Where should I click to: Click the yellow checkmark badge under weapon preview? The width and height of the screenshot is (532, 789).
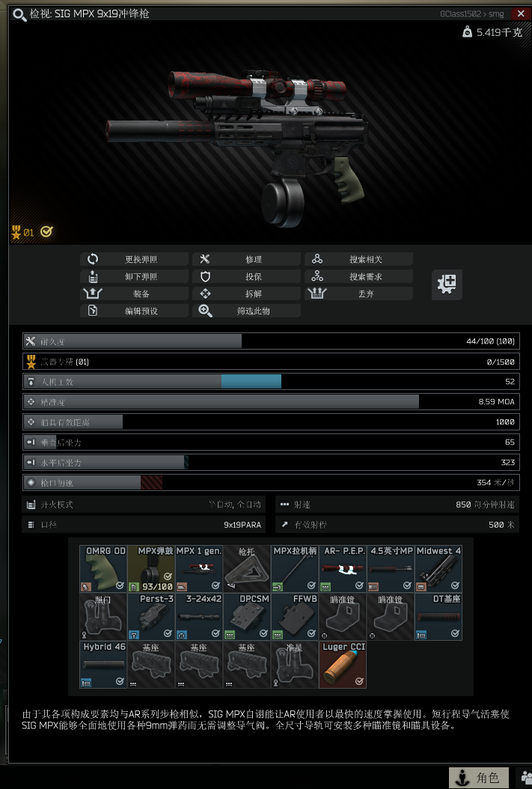46,232
